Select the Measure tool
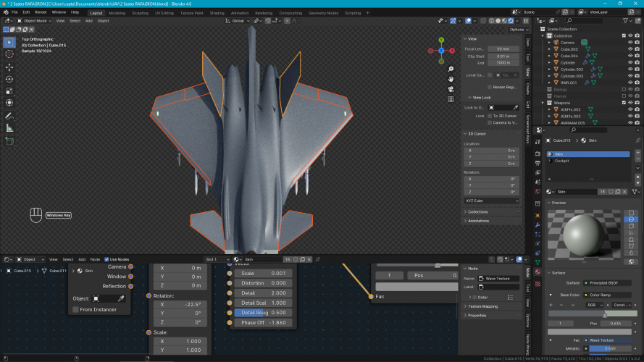Screen dimensions: 644x362 [x=9, y=128]
